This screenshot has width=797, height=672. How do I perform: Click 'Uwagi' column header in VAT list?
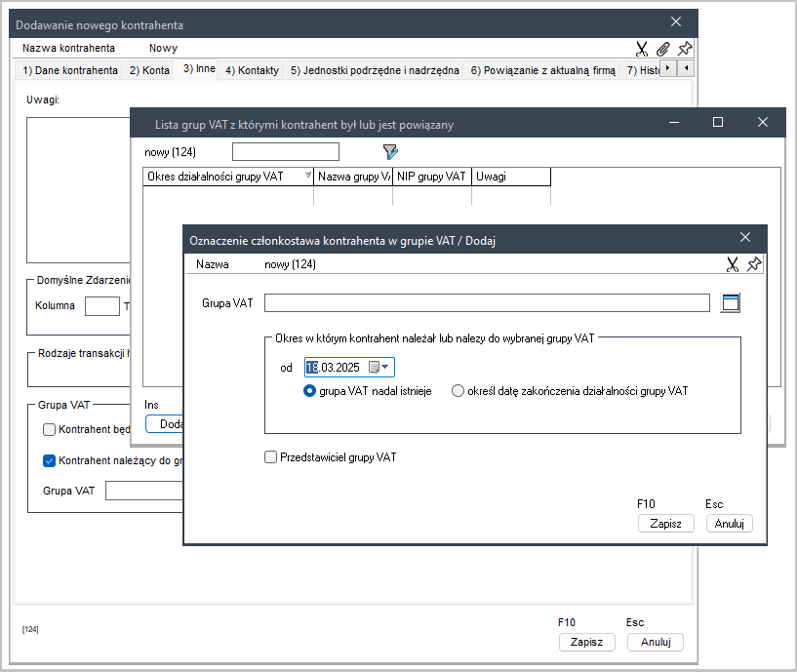point(511,177)
